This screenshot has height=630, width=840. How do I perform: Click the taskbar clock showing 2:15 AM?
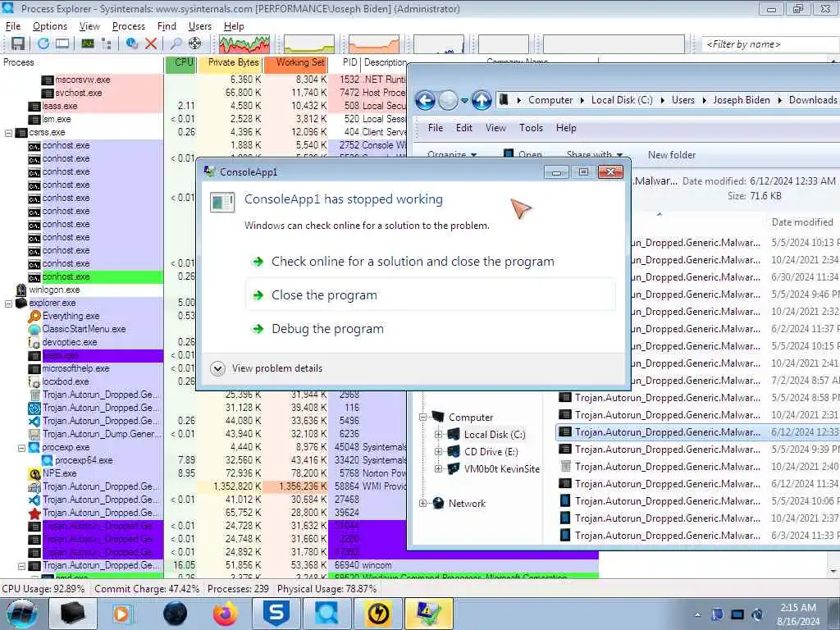click(x=798, y=614)
